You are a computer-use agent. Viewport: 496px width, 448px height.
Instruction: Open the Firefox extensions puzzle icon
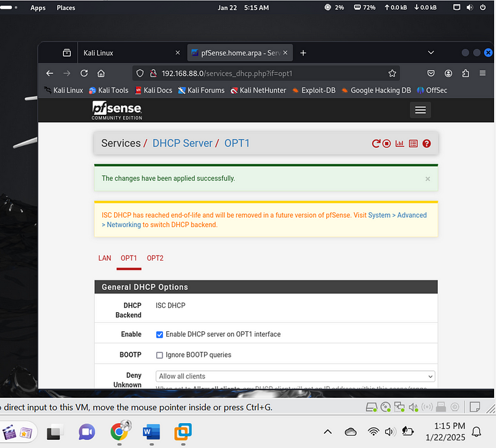466,73
